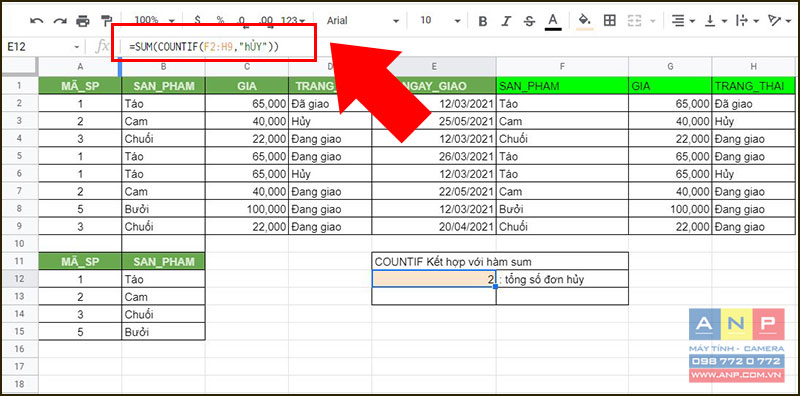Undo the last action

(37, 20)
